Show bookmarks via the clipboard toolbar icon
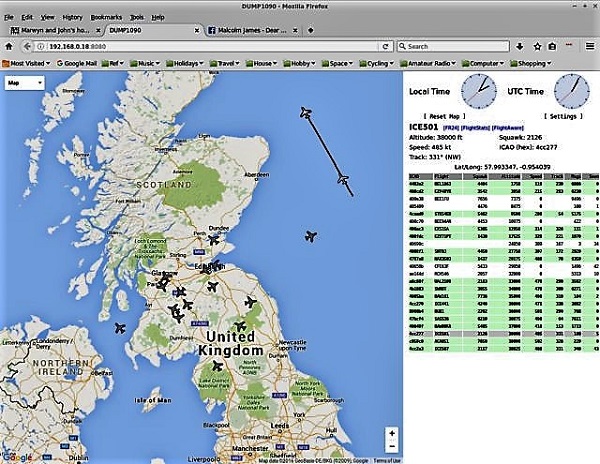The image size is (600, 464). coord(552,46)
